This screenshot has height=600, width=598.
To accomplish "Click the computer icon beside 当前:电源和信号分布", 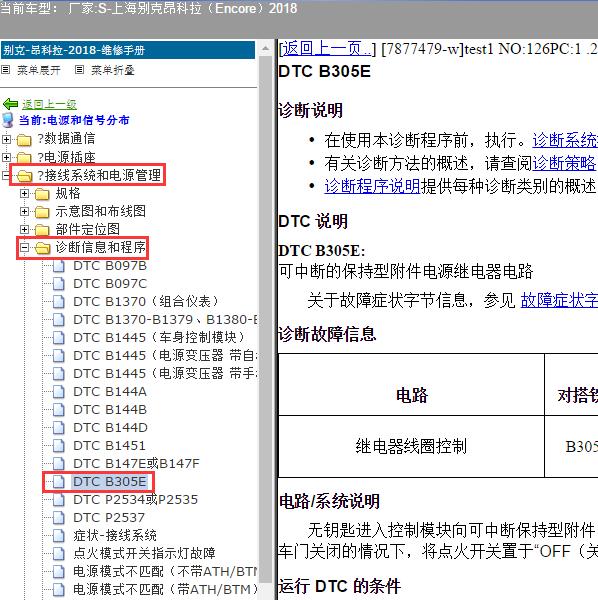I will 8,120.
